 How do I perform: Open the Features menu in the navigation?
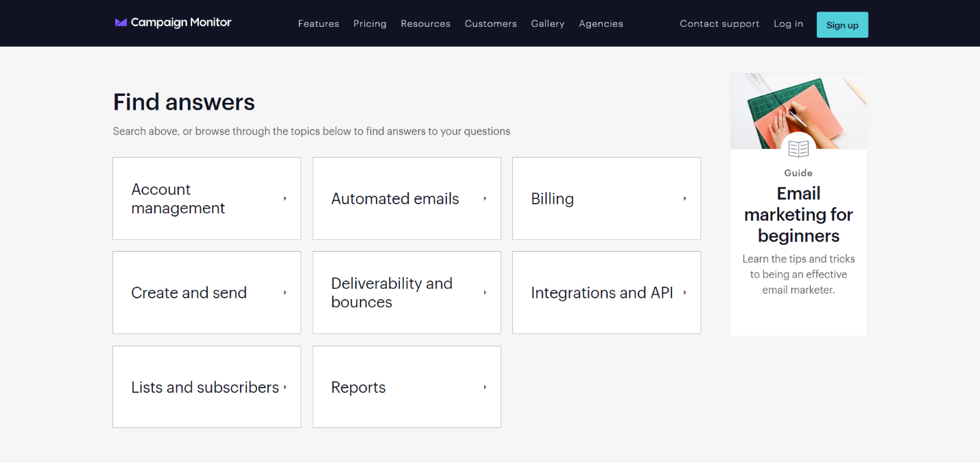tap(318, 24)
